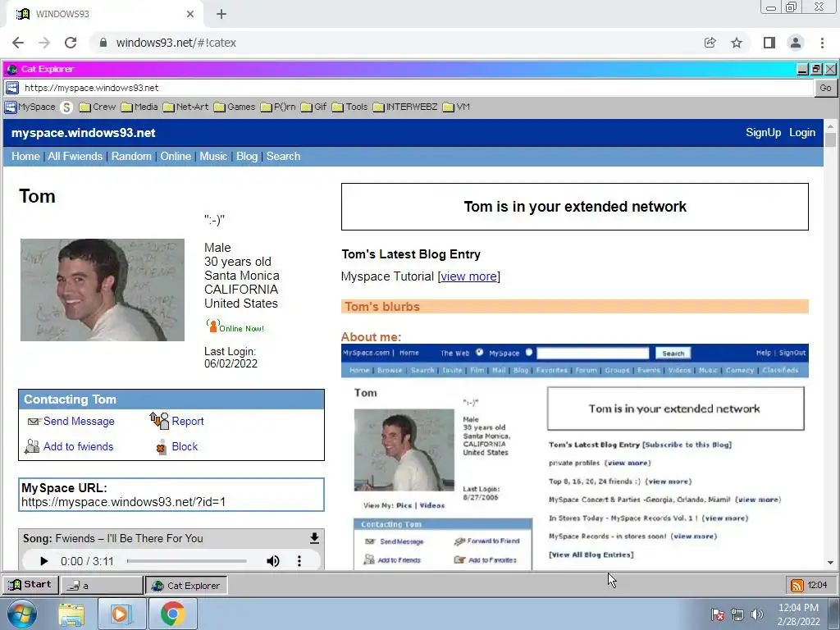Go to Home in the myspace nav bar
The width and height of the screenshot is (840, 630).
pyautogui.click(x=25, y=157)
